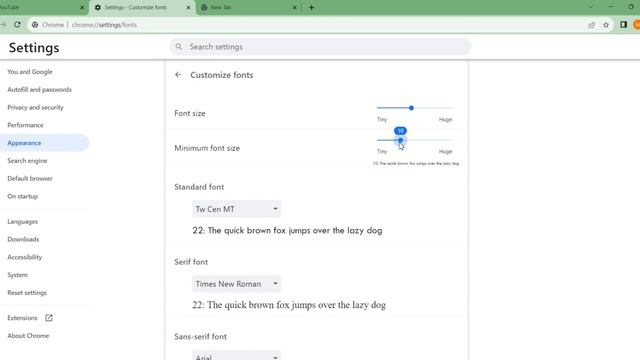
Task: Click inside the Search settings field
Action: tap(320, 47)
